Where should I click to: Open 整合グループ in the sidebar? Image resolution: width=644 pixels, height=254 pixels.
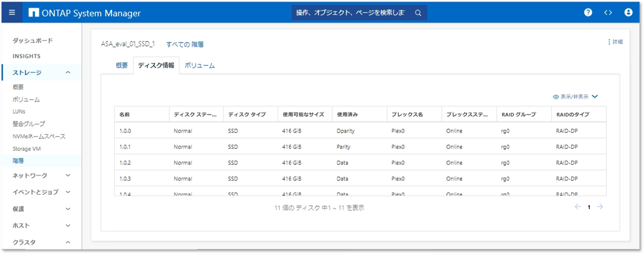coord(28,124)
